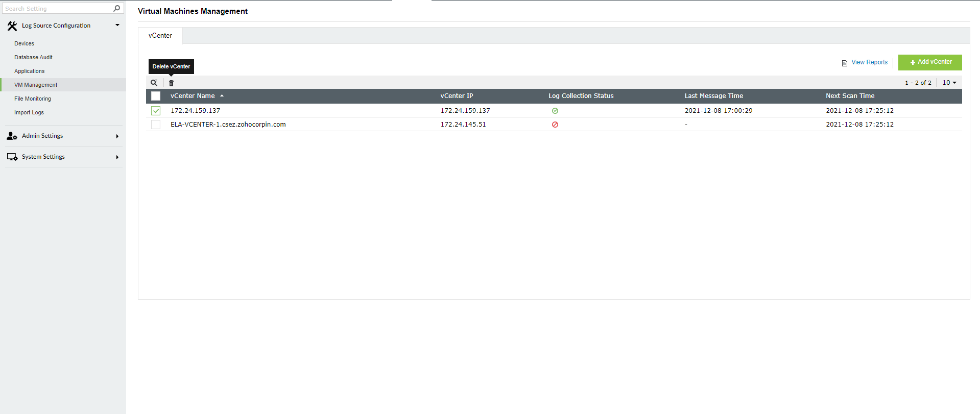This screenshot has width=980, height=414.
Task: Open Import Logs in the sidebar
Action: click(x=29, y=112)
